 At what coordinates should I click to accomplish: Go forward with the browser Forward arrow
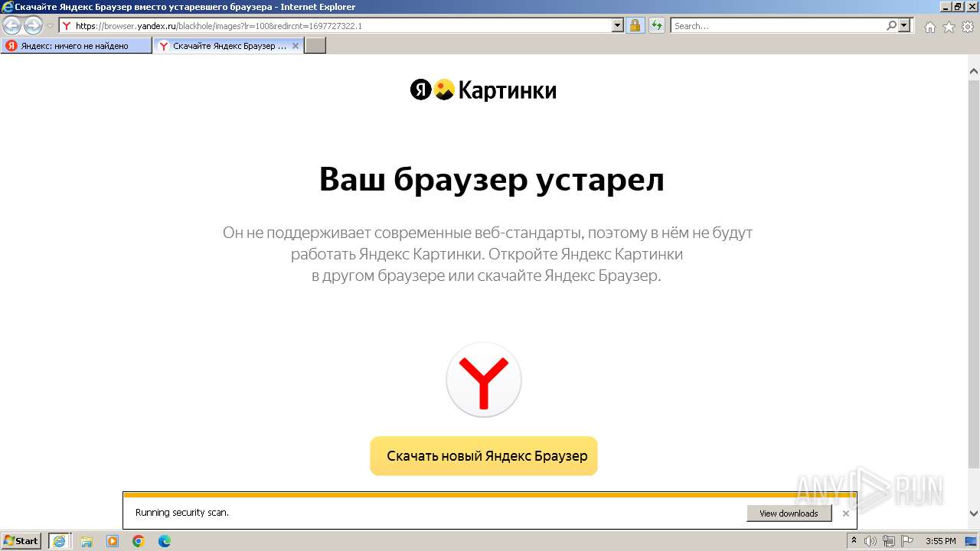point(33,25)
